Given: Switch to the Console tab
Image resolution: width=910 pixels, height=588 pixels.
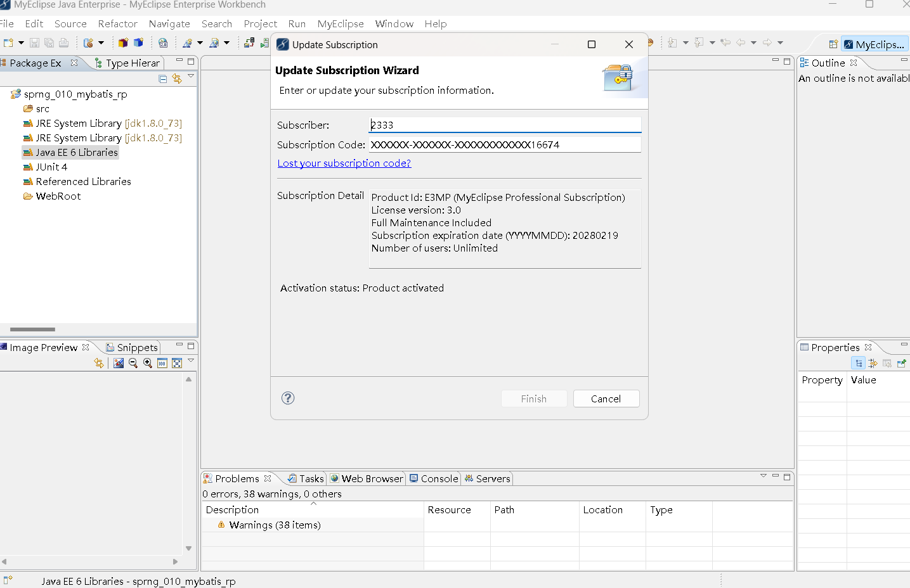Looking at the screenshot, I should click(x=434, y=478).
